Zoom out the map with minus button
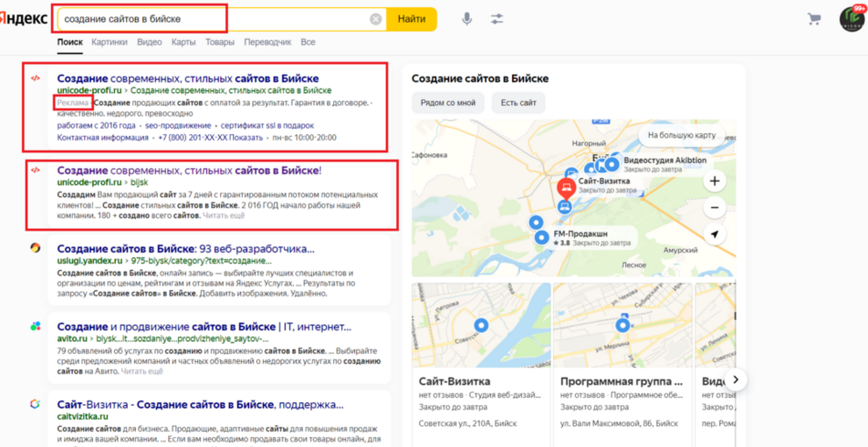 715,208
